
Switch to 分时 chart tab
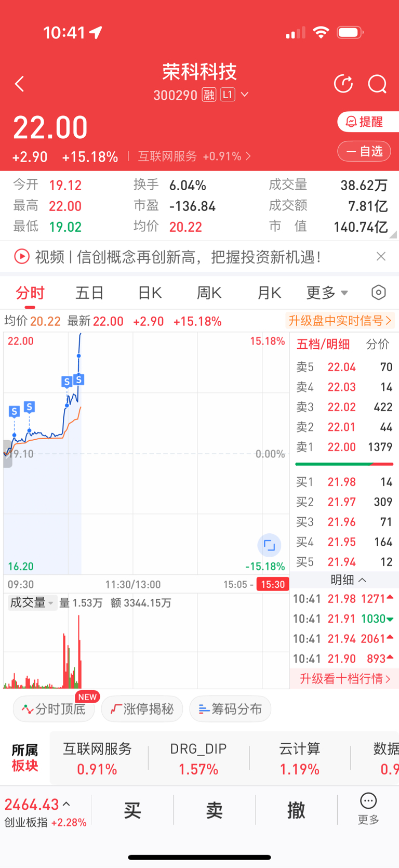(30, 293)
